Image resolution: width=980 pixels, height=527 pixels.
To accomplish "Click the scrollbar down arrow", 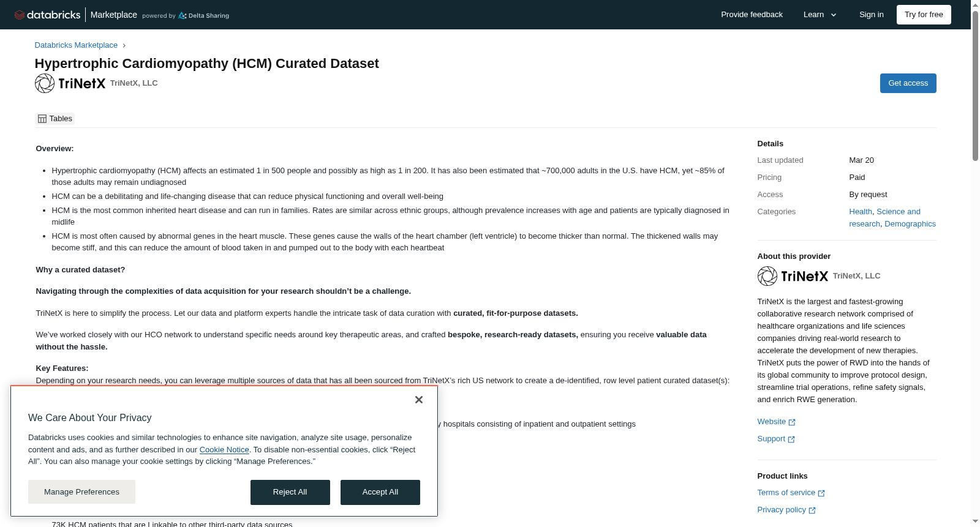I will (x=975, y=521).
